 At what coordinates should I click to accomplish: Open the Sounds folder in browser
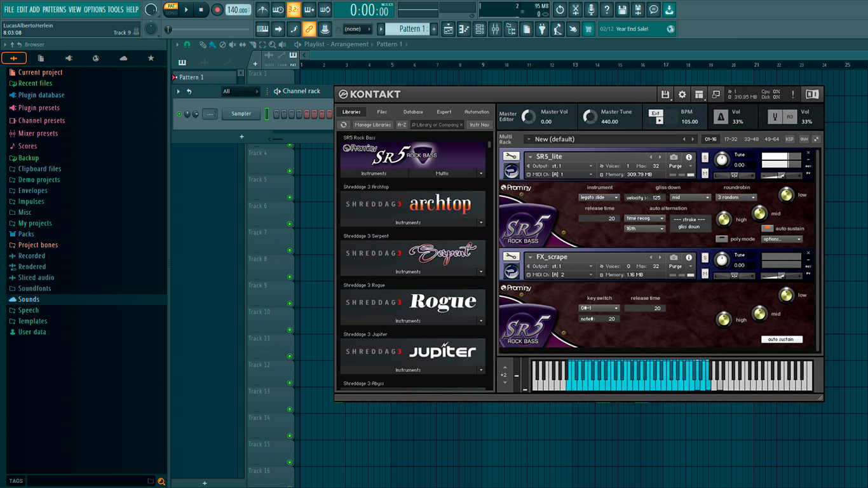coord(29,299)
